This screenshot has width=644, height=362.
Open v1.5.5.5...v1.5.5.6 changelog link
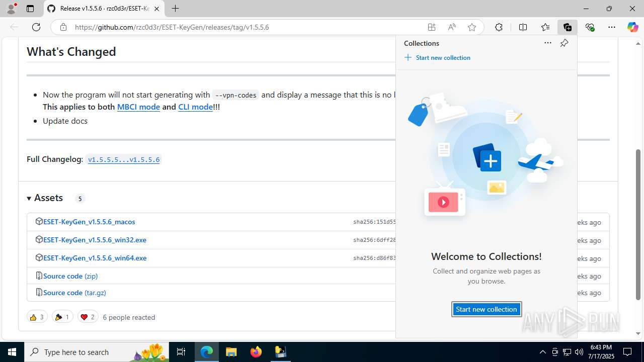click(124, 159)
